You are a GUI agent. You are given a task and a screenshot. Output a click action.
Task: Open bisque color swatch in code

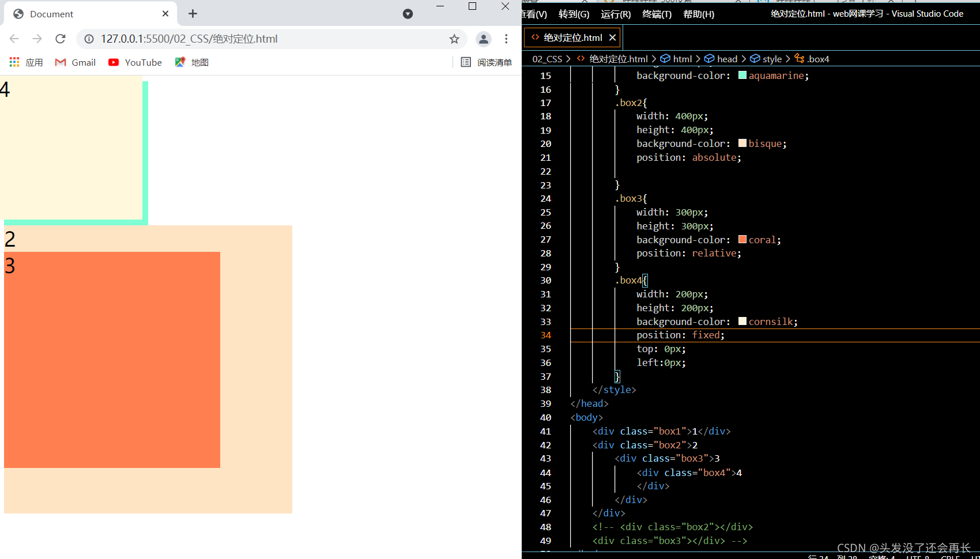[x=742, y=143]
